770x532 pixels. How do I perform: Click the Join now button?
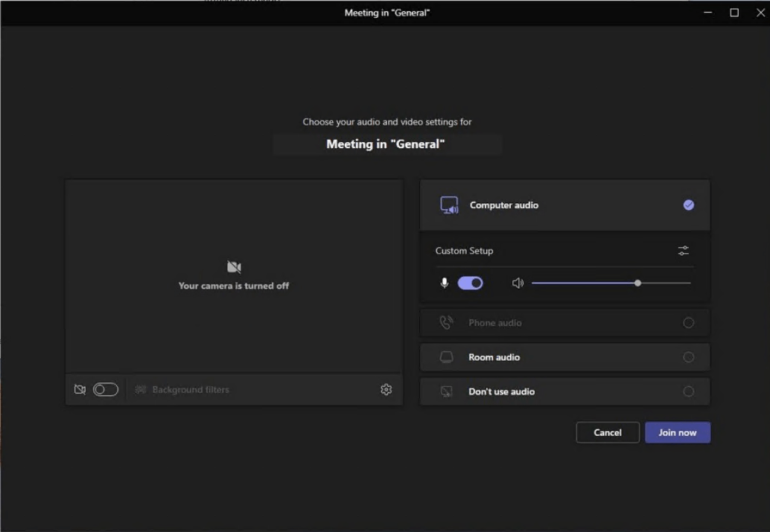point(677,432)
